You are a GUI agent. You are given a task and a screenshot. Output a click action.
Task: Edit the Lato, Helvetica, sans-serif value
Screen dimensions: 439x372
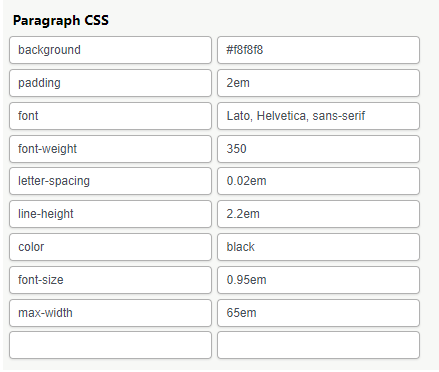(x=318, y=116)
